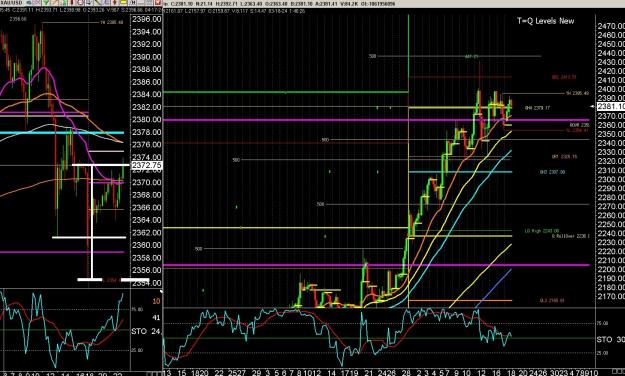Click 2200.00 on the right price axis

[x=611, y=269]
